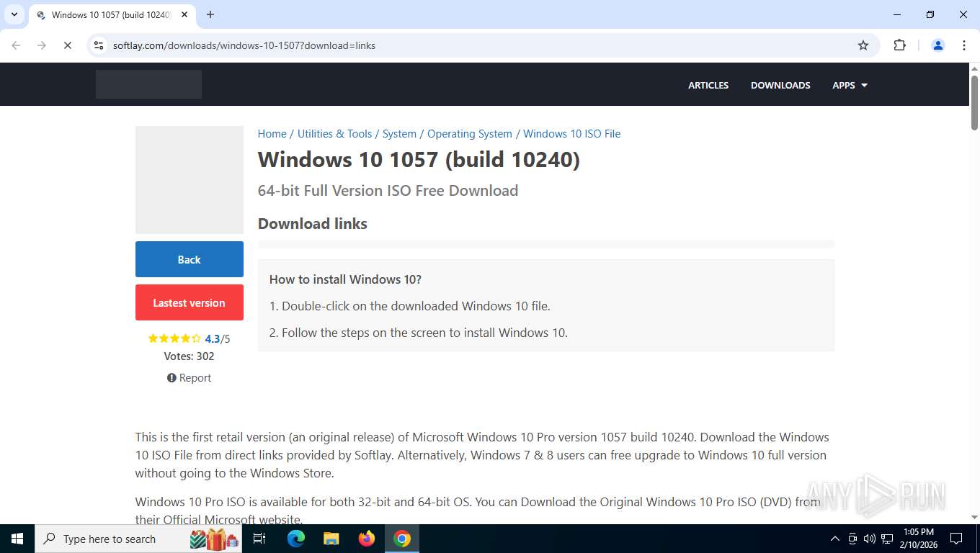The height and width of the screenshot is (553, 980).
Task: Report this download with the Report link
Action: pos(190,378)
